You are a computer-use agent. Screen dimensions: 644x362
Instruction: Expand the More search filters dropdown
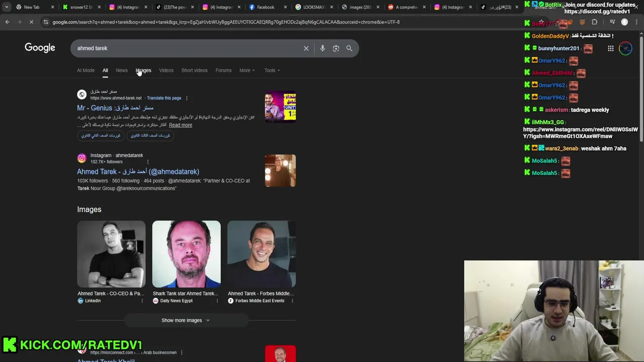pyautogui.click(x=247, y=70)
